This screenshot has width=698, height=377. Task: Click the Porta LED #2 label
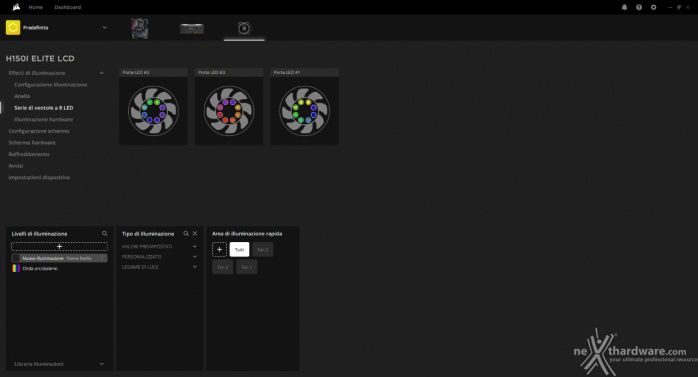coord(136,72)
